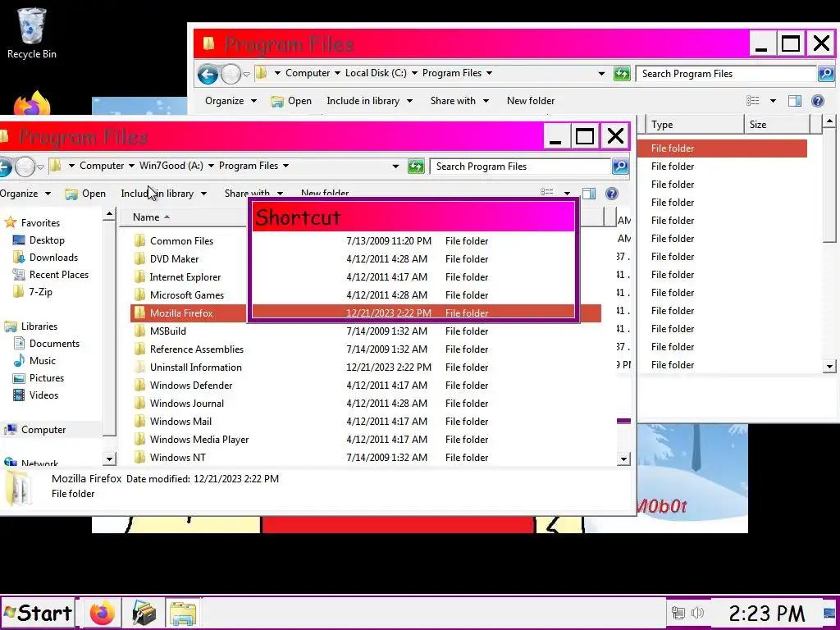The height and width of the screenshot is (630, 840).
Task: Click the Win7Good (A:) breadcrumb in the front window
Action: pyautogui.click(x=171, y=166)
